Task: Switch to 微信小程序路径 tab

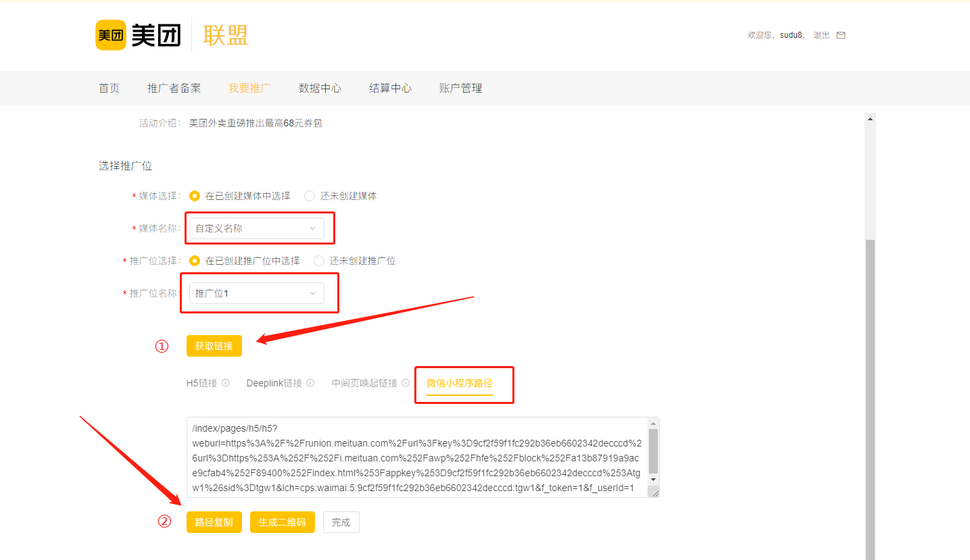Action: [x=459, y=383]
